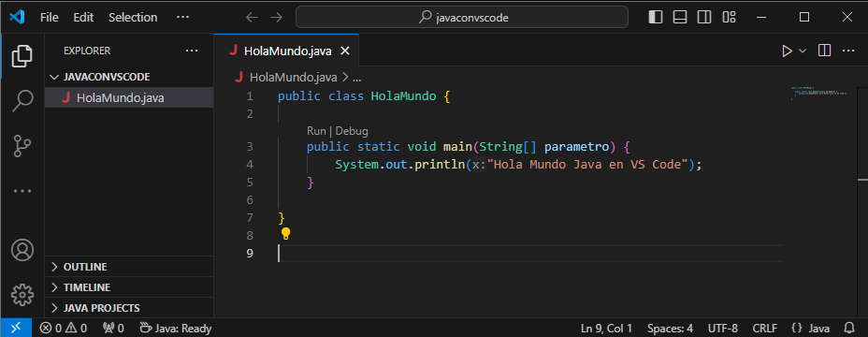868x337 pixels.
Task: Open the File menu
Action: (50, 17)
